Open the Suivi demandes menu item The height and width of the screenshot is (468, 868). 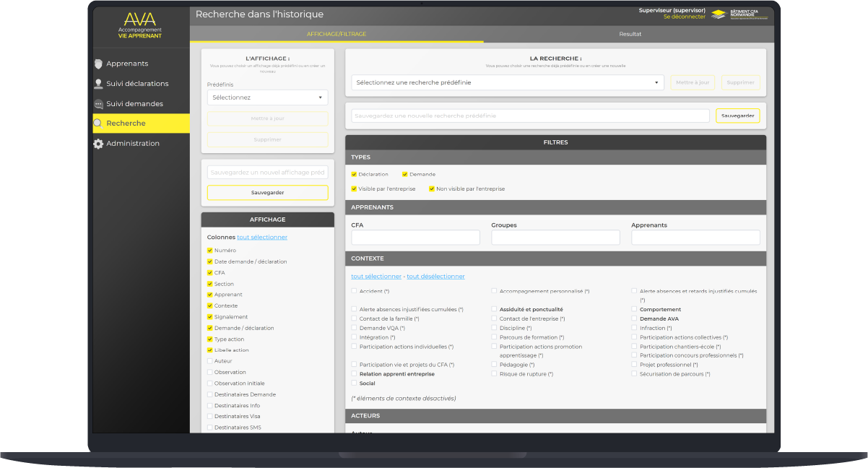click(x=142, y=104)
